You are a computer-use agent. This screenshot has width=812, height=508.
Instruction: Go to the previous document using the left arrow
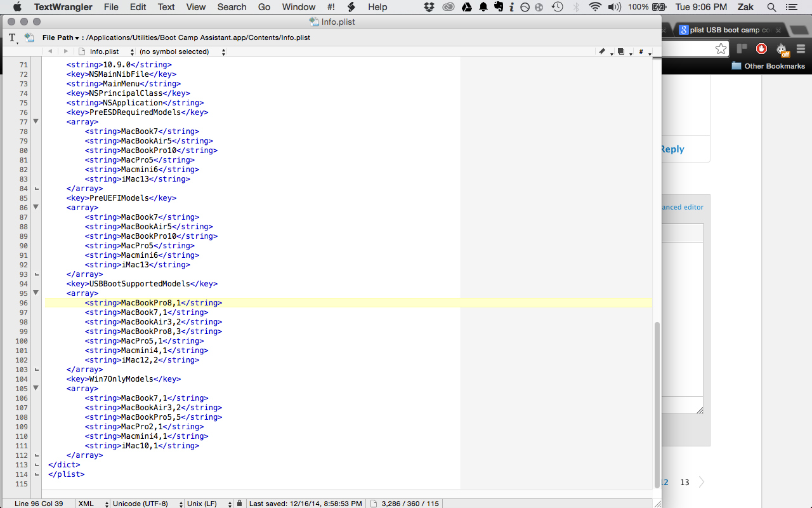tap(50, 51)
